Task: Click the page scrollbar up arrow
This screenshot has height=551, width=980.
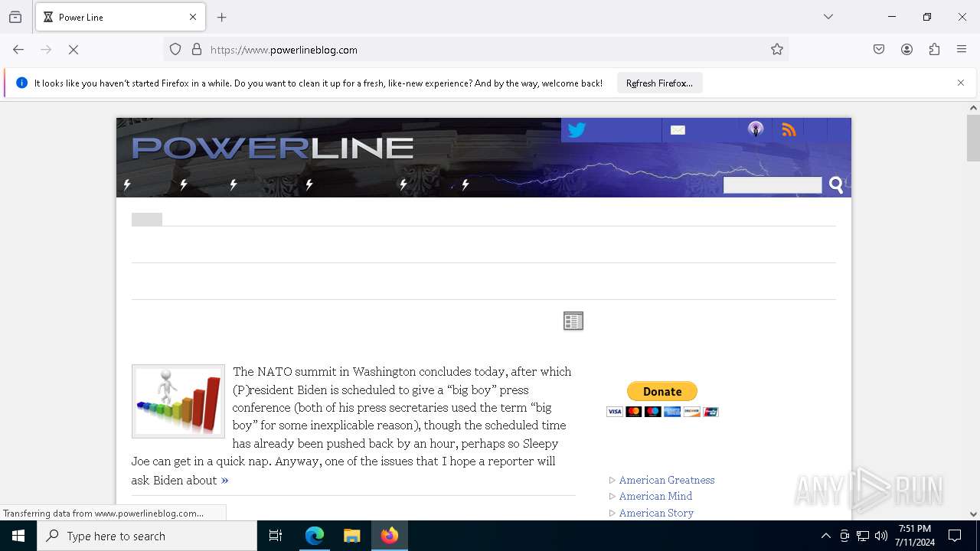Action: (x=973, y=108)
